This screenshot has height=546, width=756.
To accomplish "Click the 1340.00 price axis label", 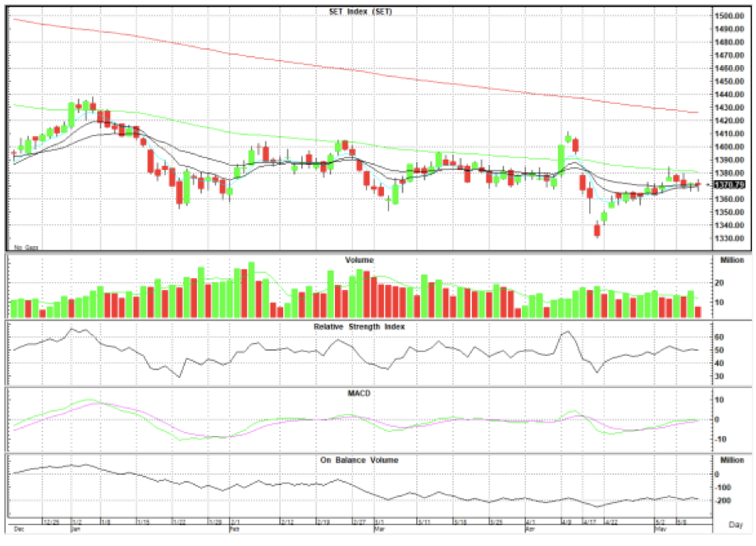I will pos(730,225).
